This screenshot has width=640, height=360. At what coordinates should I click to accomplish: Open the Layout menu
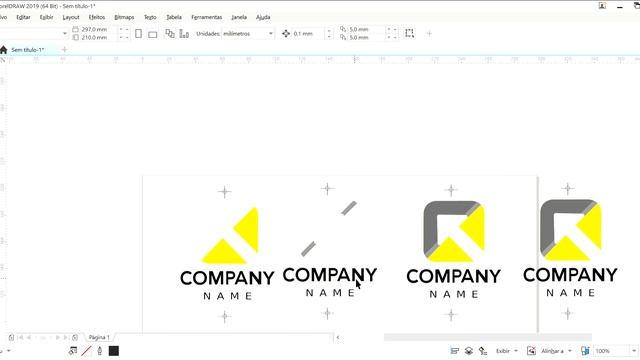[71, 17]
